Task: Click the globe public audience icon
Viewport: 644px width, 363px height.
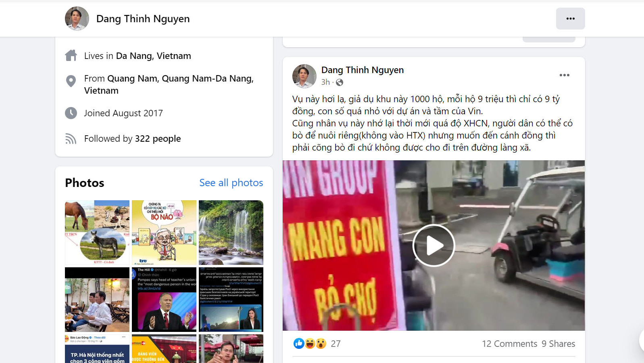Action: 340,82
